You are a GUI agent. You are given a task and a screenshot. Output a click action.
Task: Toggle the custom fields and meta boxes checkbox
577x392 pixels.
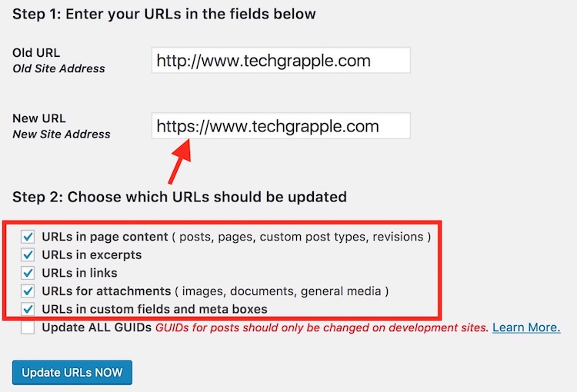pos(28,310)
